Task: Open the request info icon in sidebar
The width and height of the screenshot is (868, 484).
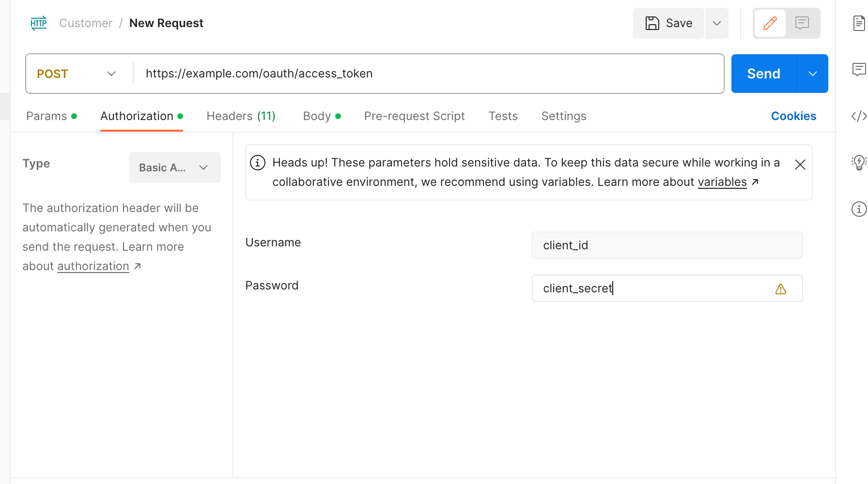Action: point(858,209)
